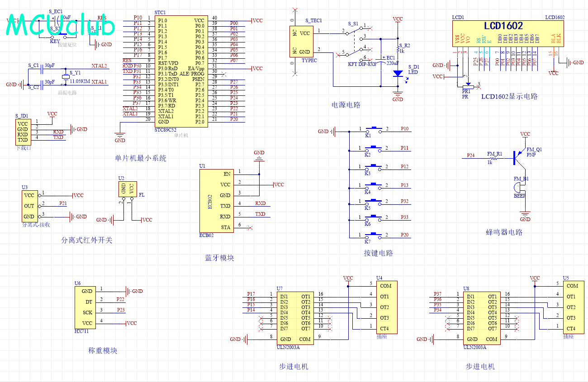Select the ECB02 Bluetooth module block
Viewport: 588px width, 382px height.
216,200
